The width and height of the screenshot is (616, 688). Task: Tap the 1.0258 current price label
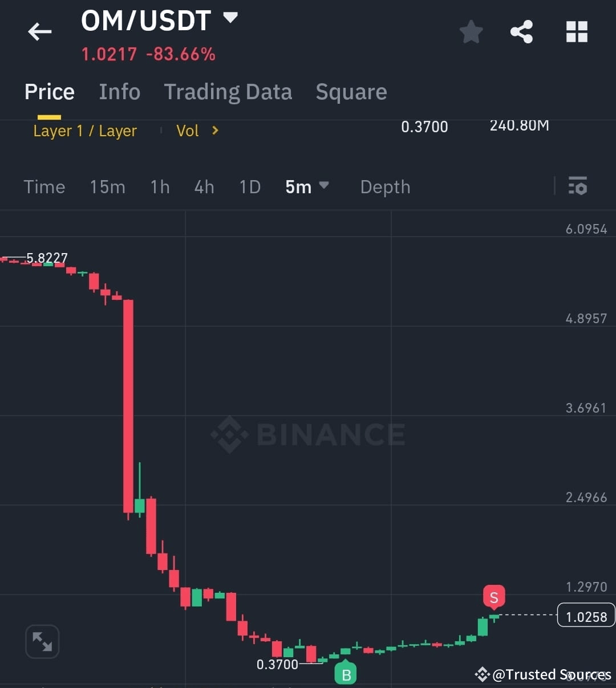point(586,616)
